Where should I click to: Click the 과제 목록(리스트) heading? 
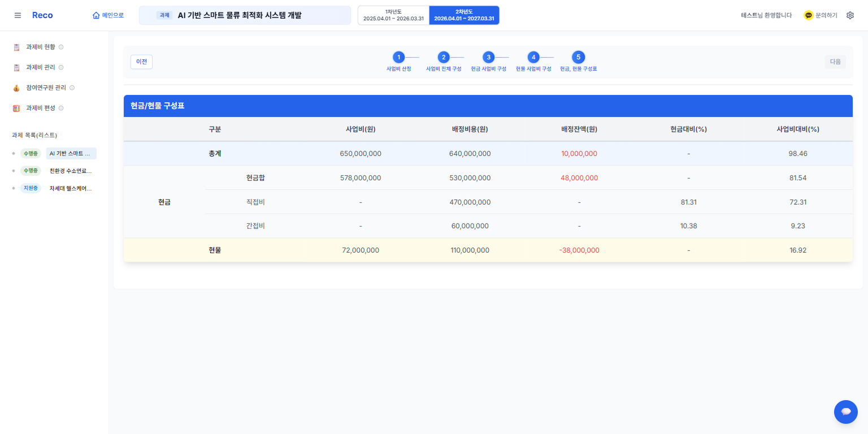[x=34, y=135]
